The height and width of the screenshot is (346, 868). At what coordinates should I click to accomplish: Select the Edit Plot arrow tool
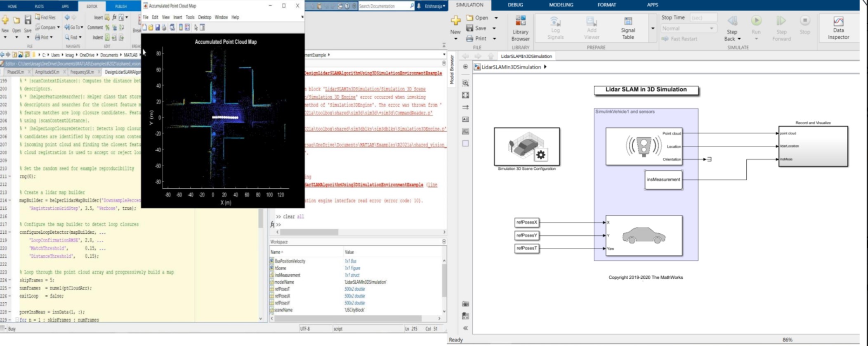click(x=196, y=27)
